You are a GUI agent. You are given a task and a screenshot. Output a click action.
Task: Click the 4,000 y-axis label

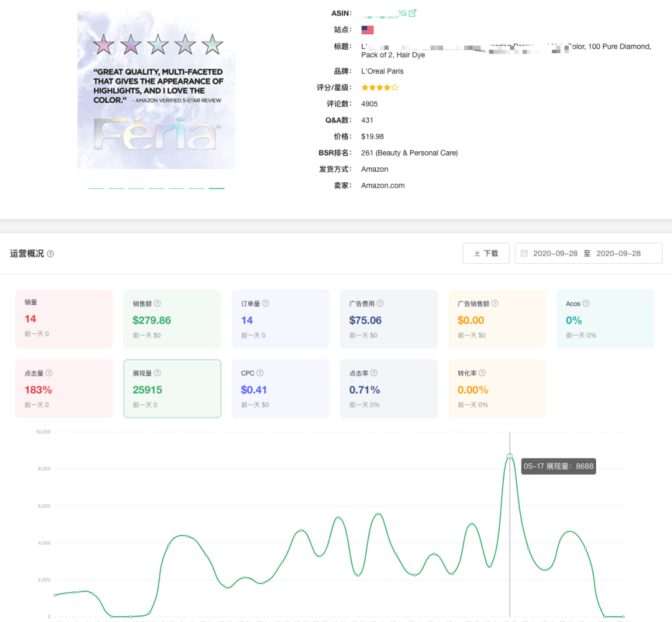pos(44,543)
